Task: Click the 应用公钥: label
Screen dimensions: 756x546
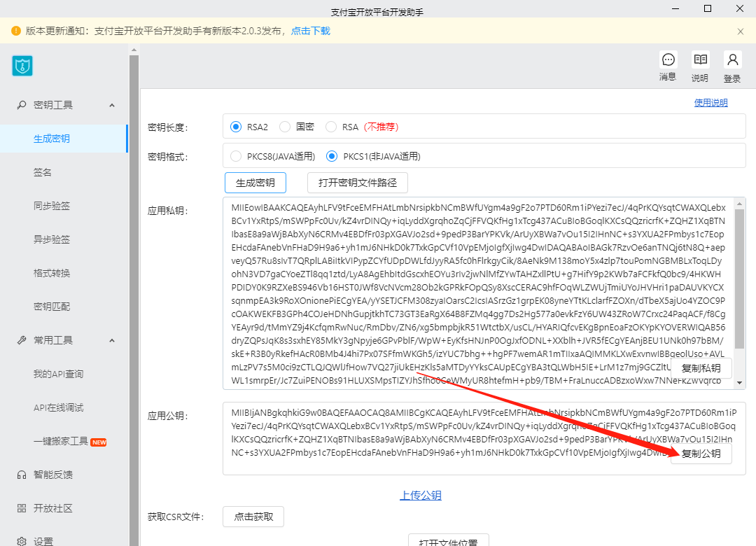Action: pyautogui.click(x=168, y=416)
